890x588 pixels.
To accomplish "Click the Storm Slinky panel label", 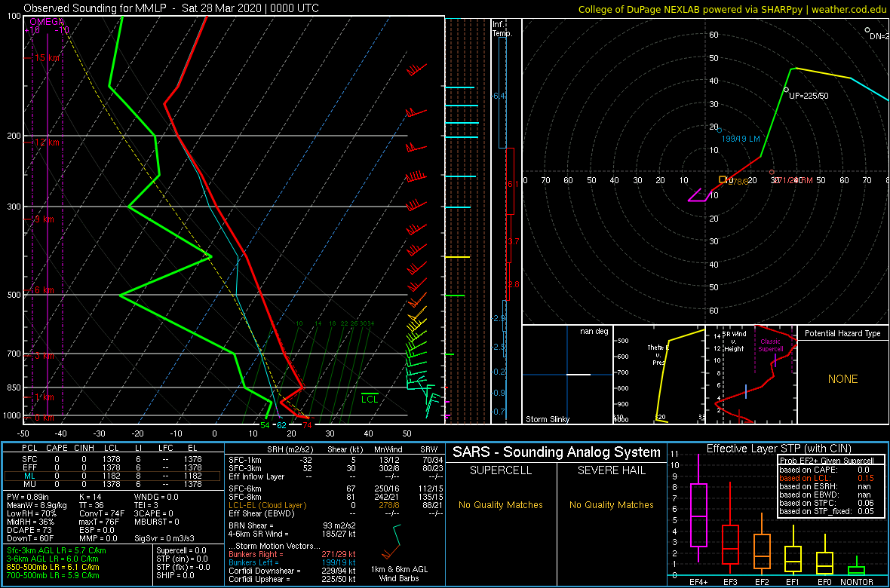I will coord(547,419).
